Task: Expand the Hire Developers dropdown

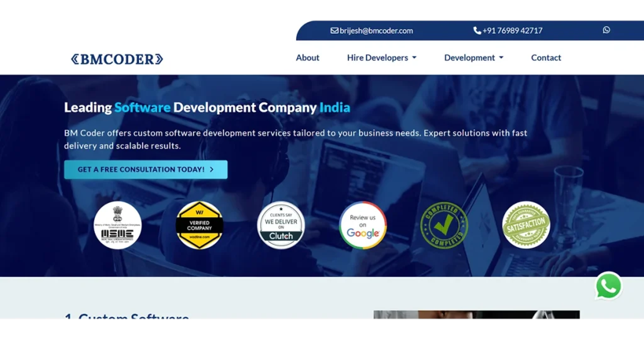Action: [x=382, y=57]
